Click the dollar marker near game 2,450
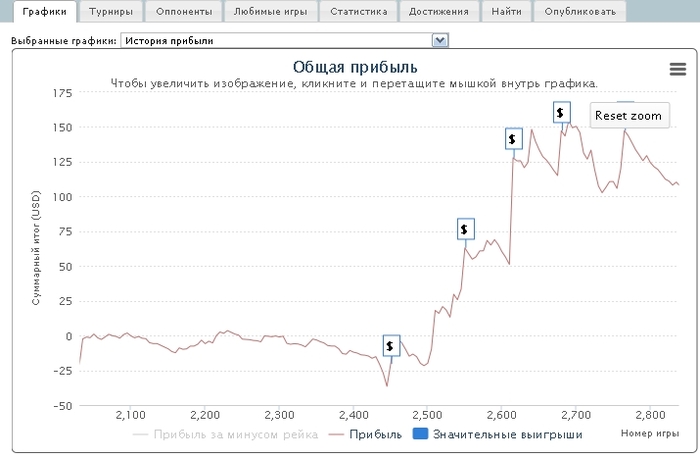Viewport: 700px width, 458px height. coord(391,346)
